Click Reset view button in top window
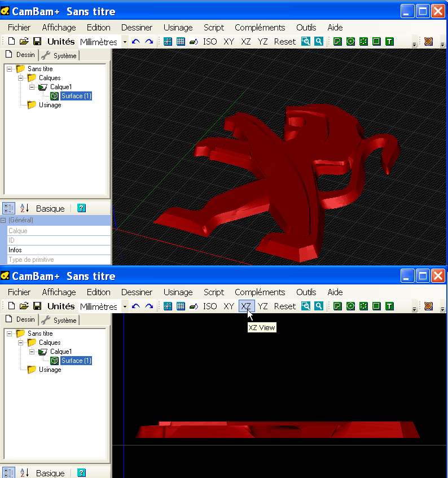Image resolution: width=448 pixels, height=478 pixels. pos(284,41)
